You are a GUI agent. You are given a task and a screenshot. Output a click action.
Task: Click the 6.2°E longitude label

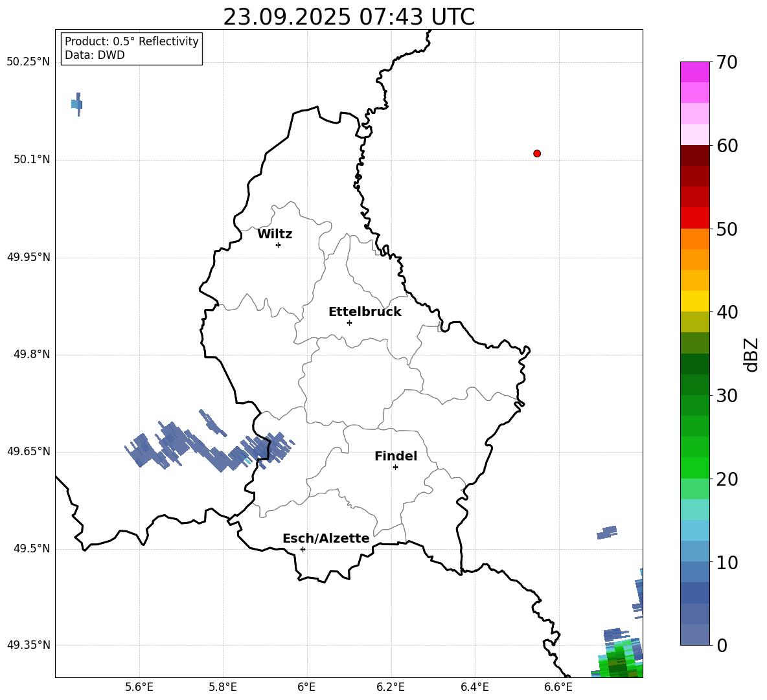(391, 688)
